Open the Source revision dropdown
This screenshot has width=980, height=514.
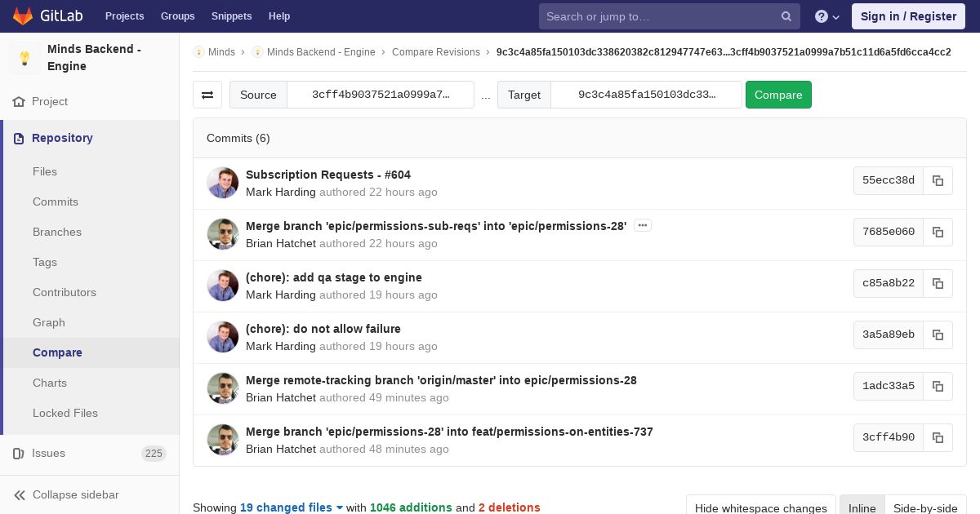point(380,95)
